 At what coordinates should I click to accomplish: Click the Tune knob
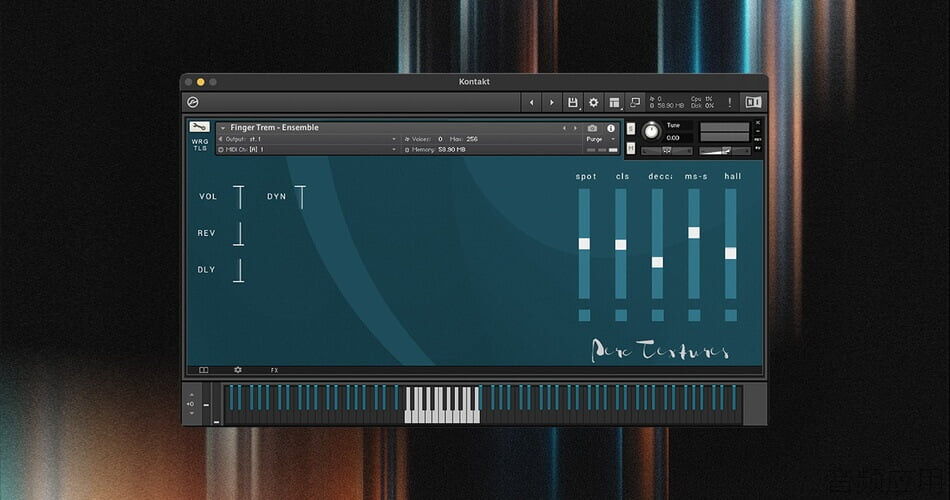coord(651,130)
